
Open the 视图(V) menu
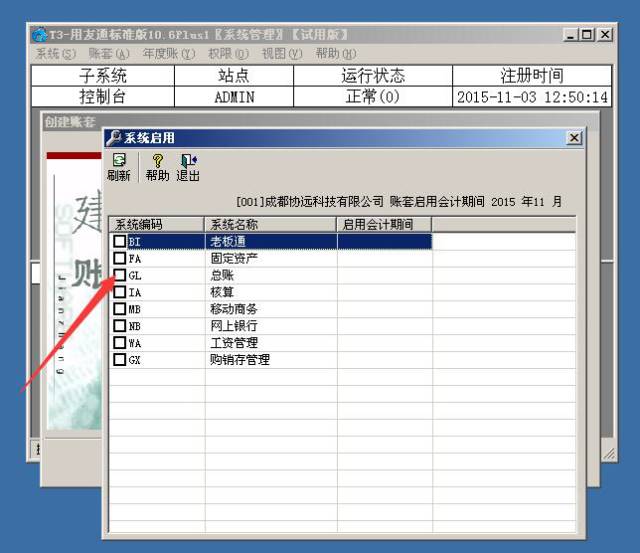tap(282, 53)
